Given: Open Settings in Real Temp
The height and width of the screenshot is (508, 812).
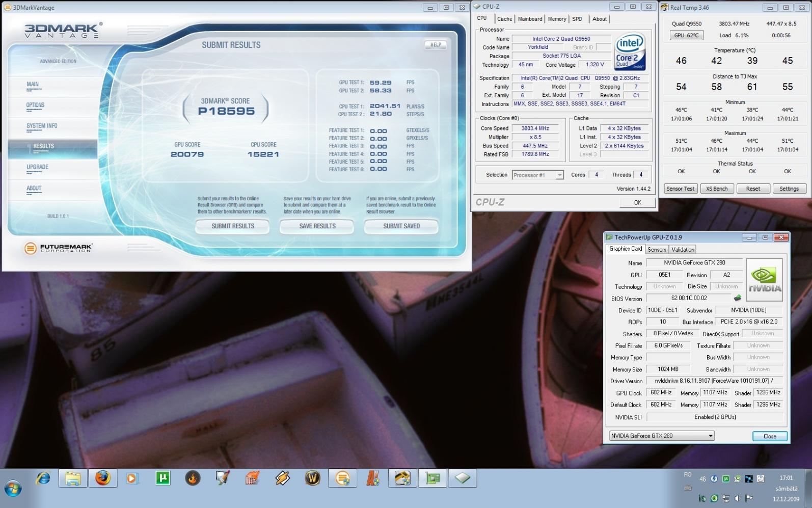Looking at the screenshot, I should (x=789, y=189).
